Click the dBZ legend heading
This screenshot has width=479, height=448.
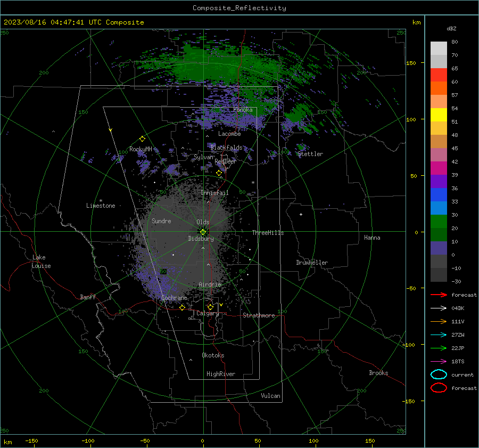[451, 28]
